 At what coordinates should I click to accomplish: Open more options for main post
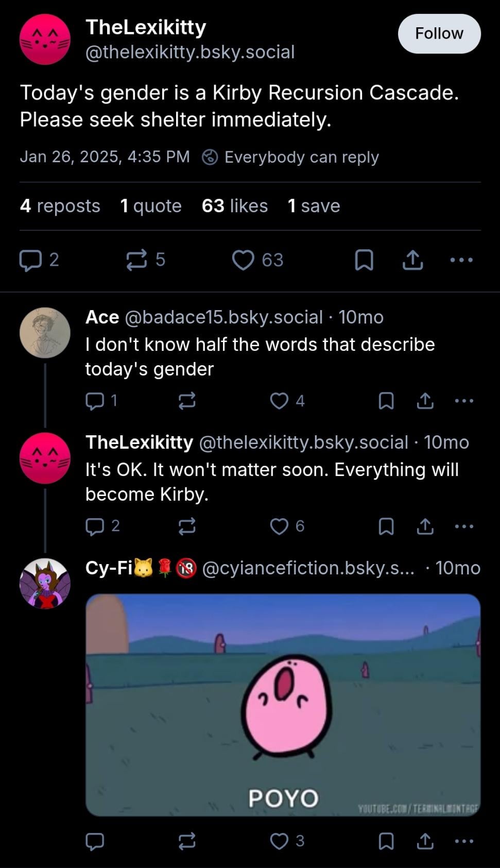click(x=461, y=260)
